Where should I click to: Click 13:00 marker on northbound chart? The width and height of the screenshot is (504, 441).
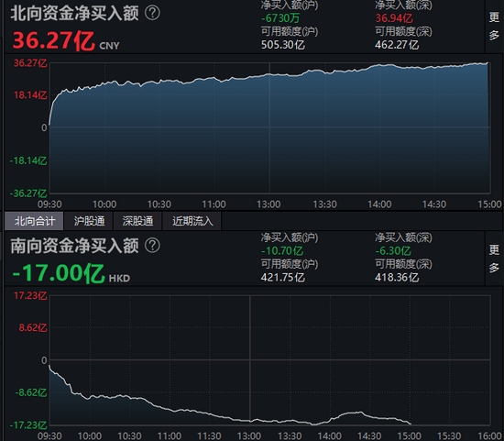268,204
